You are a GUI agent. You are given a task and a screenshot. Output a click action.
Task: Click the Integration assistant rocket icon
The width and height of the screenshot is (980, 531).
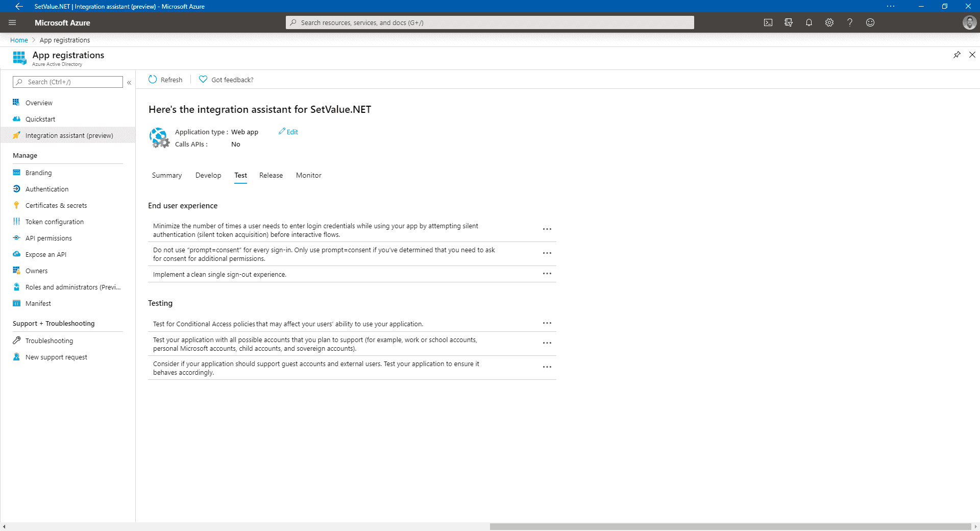pyautogui.click(x=16, y=135)
